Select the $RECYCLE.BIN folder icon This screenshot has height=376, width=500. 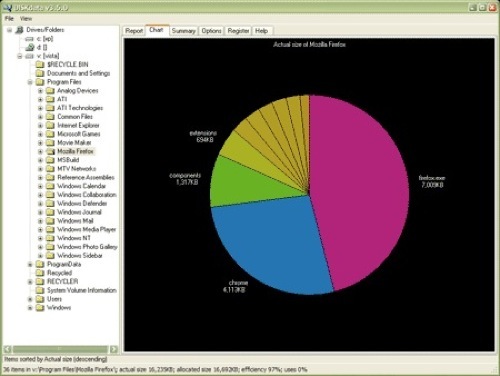(x=40, y=64)
